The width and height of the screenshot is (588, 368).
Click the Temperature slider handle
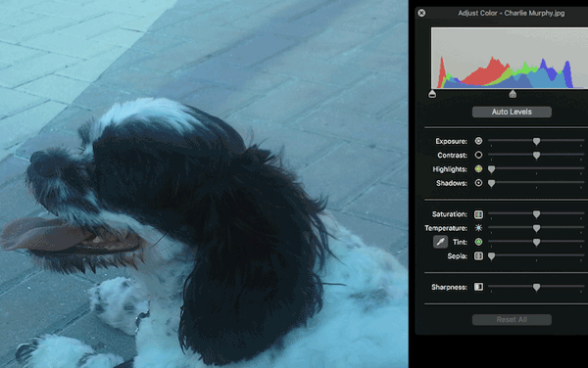point(537,228)
